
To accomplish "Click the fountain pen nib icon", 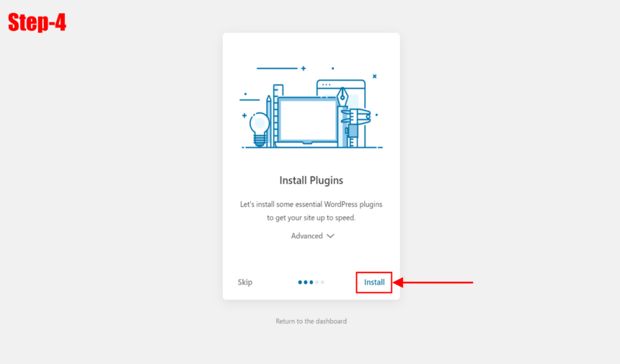I will pos(342,97).
